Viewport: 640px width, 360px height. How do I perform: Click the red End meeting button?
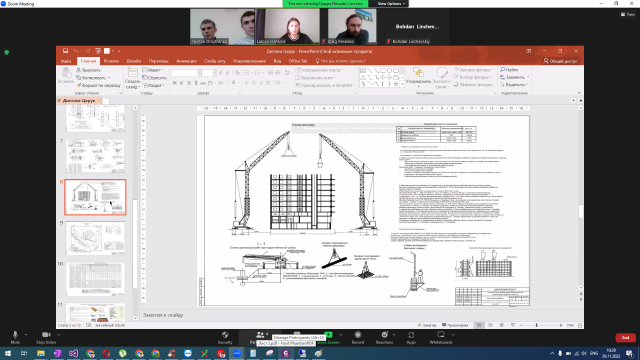tap(625, 338)
